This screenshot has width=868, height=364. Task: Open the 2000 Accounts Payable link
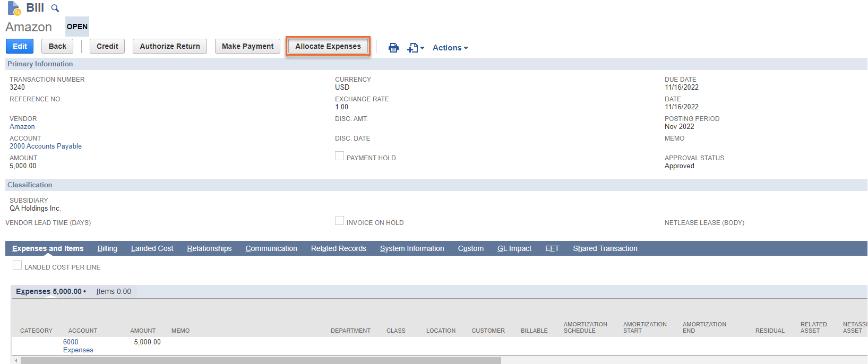click(x=46, y=146)
